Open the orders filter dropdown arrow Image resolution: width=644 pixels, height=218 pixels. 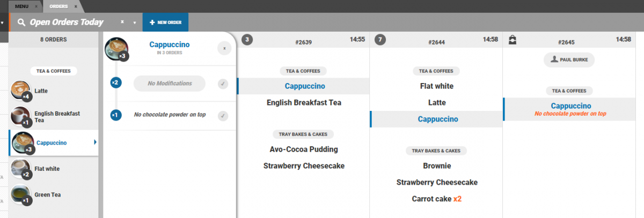click(134, 22)
